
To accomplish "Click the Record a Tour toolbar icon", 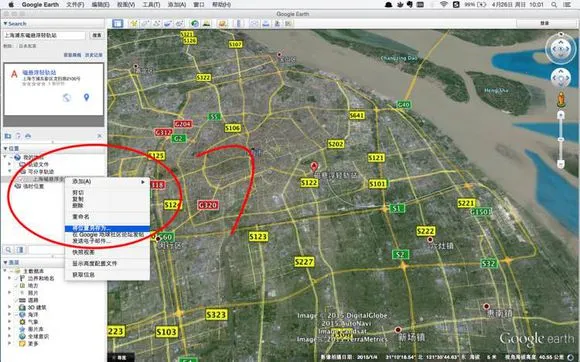I will 179,24.
